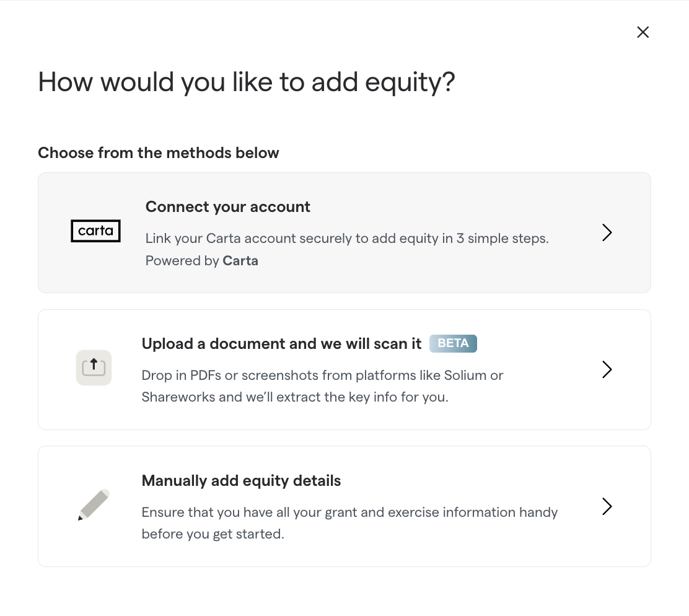Click the Link your Carta account description
This screenshot has width=689, height=616.
[x=347, y=239]
